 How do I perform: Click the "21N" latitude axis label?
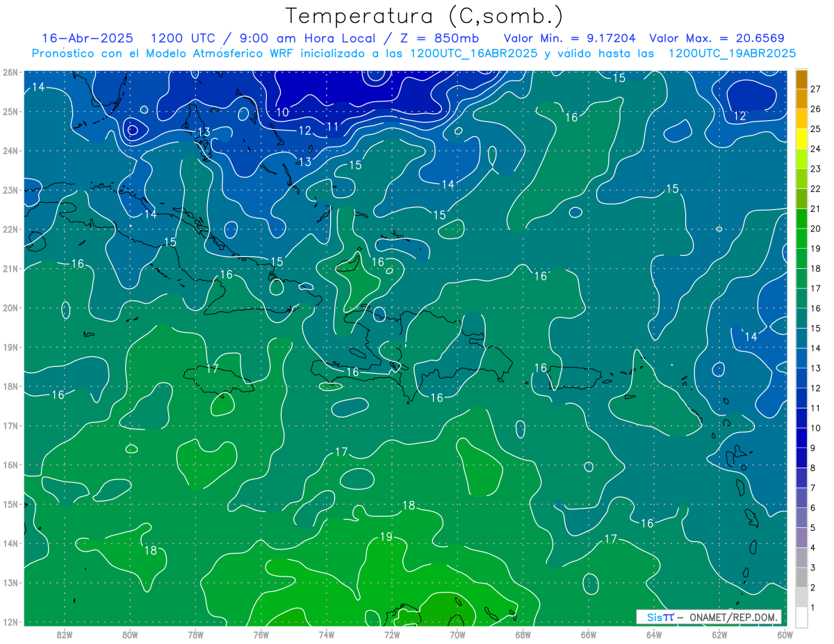click(10, 268)
